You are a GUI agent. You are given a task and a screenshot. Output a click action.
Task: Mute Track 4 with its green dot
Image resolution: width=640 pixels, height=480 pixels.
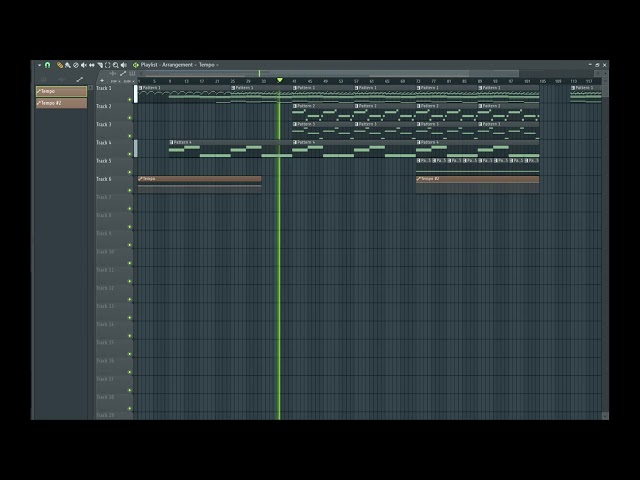tap(130, 154)
